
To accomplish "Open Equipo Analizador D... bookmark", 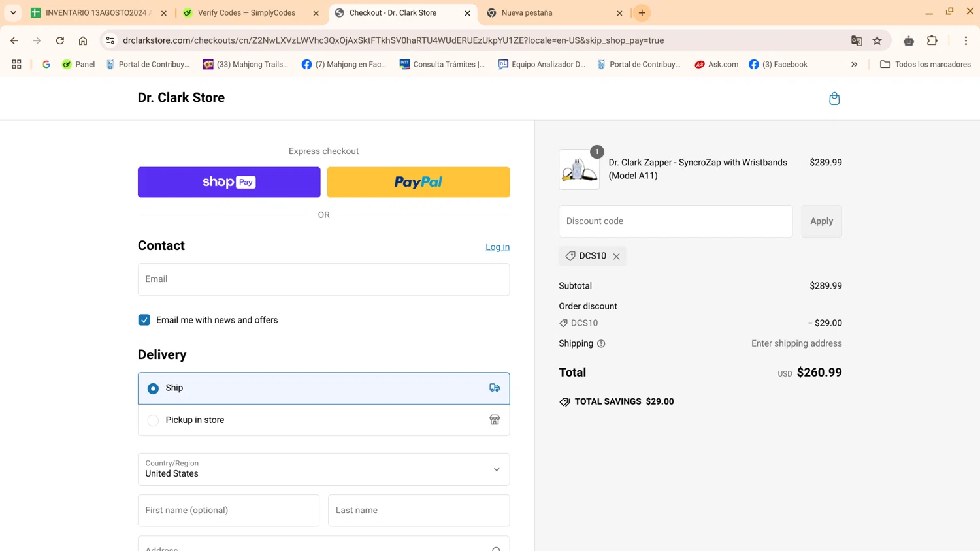I will [542, 64].
